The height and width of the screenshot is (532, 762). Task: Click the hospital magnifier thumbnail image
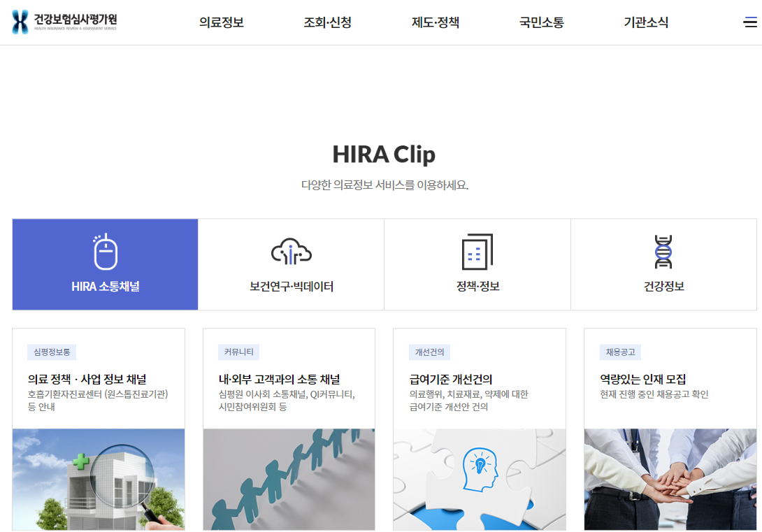pos(99,479)
